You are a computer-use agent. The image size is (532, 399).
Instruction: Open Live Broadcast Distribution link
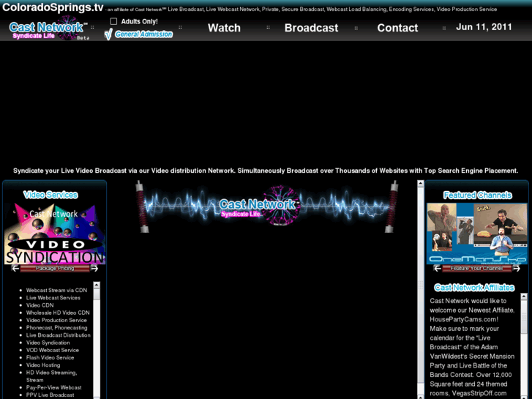click(59, 335)
